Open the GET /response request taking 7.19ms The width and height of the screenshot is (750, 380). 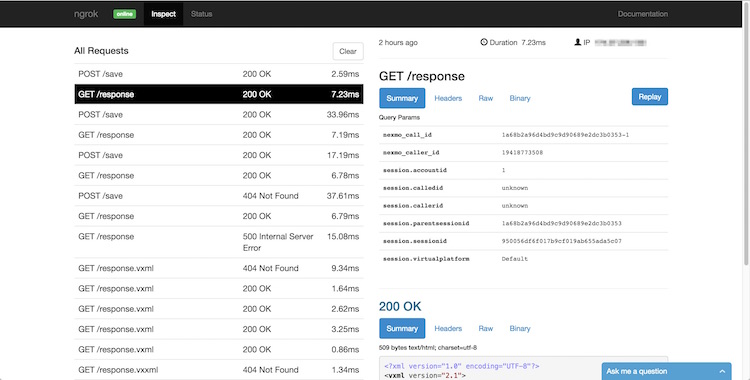pos(219,135)
